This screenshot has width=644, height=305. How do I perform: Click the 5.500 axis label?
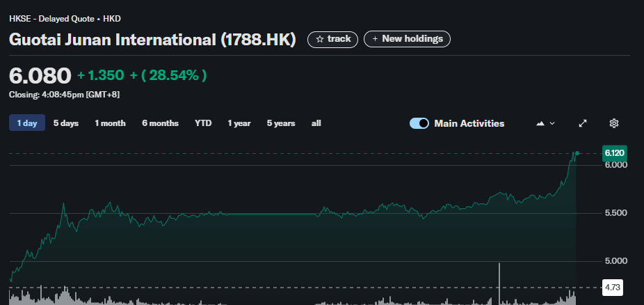tap(615, 213)
